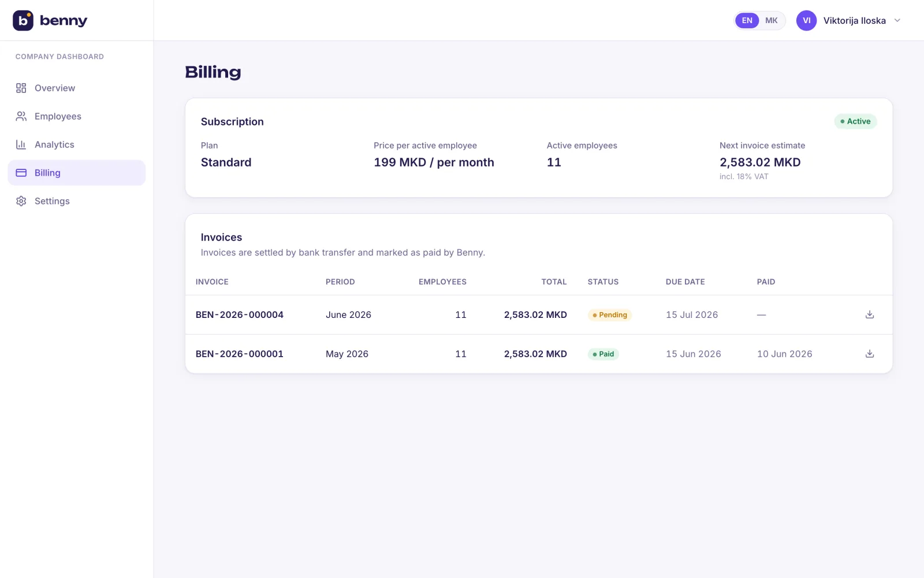
Task: Open the Employees page
Action: pos(76,116)
